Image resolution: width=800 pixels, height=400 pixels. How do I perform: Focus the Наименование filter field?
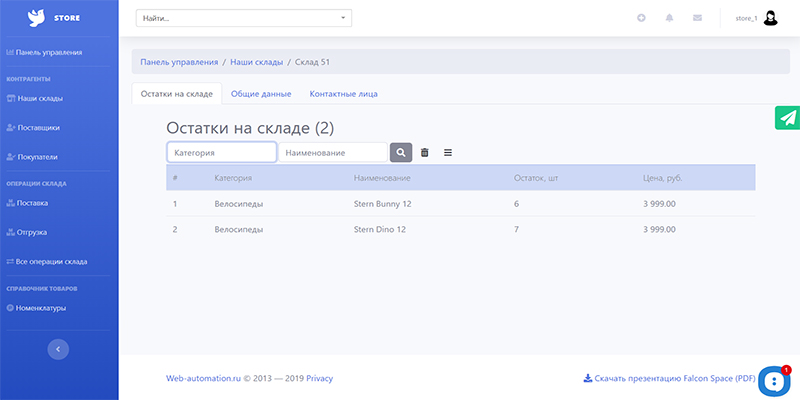(x=333, y=152)
